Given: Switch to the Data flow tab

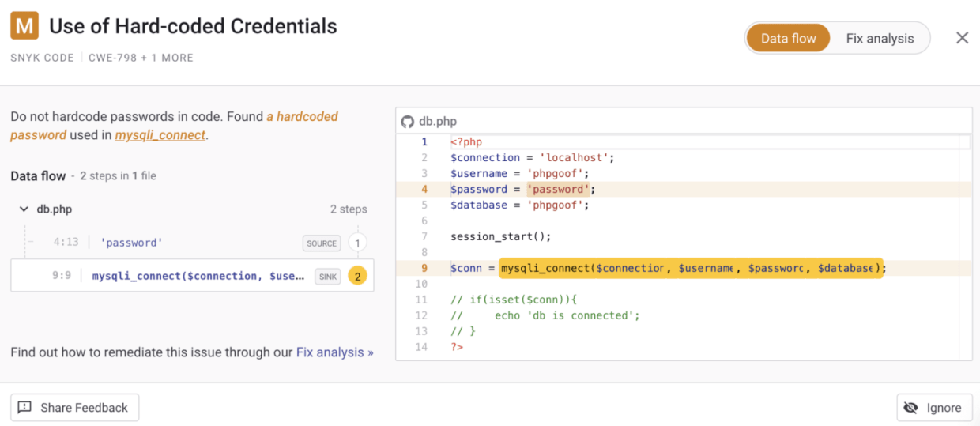Looking at the screenshot, I should tap(788, 38).
